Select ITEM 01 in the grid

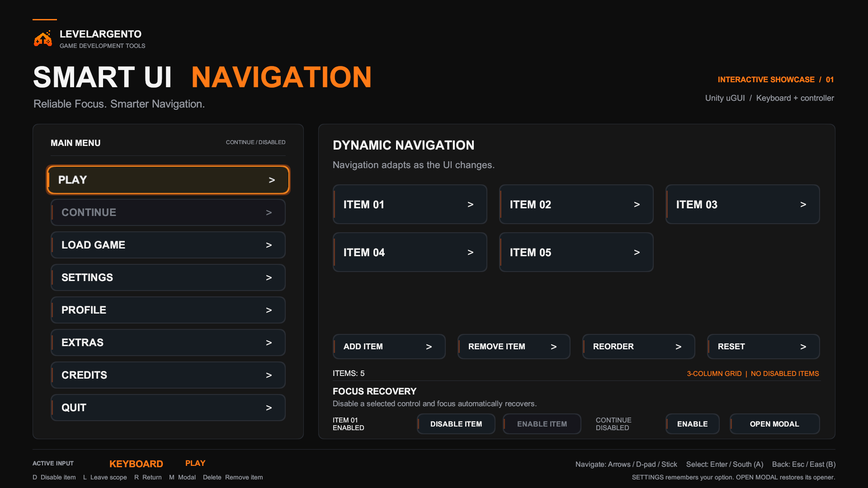[410, 204]
